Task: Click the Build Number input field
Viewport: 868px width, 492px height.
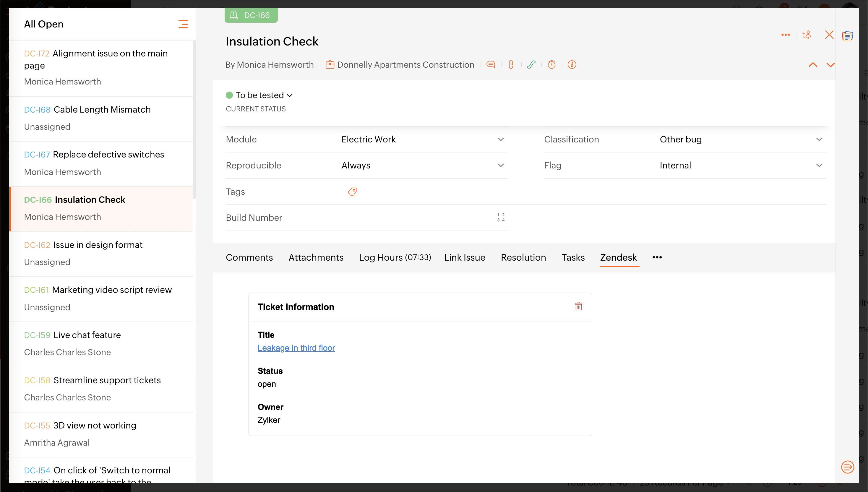Action: click(x=416, y=217)
